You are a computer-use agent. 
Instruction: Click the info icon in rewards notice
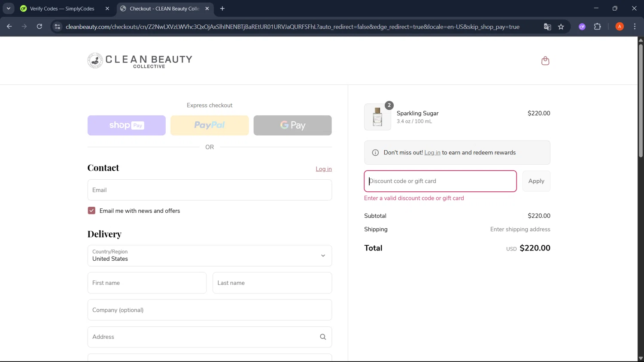[x=375, y=153]
